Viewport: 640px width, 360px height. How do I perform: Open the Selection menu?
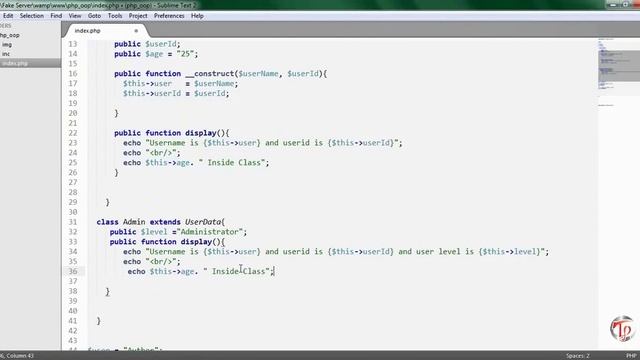31,16
